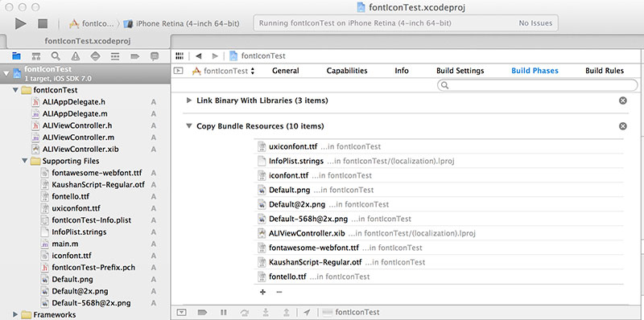
Task: Open the Project navigator folder icon
Action: click(x=16, y=56)
